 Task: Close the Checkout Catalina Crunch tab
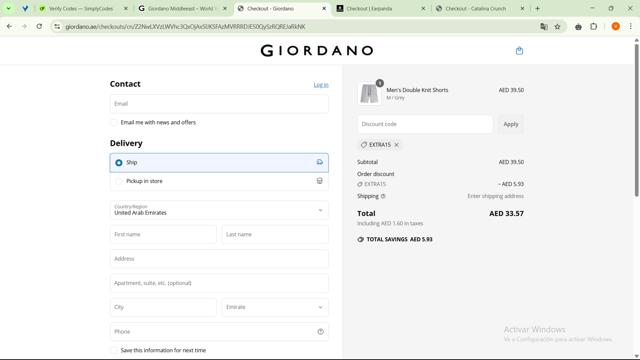point(522,9)
